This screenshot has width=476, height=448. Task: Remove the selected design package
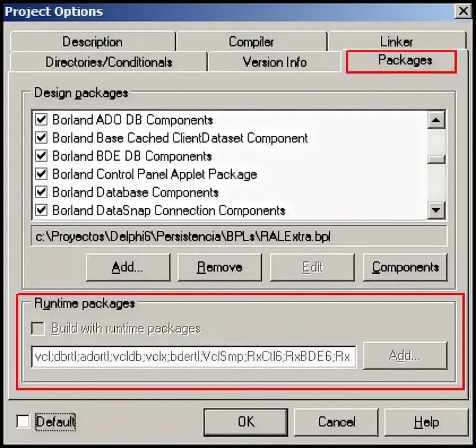[x=219, y=268]
